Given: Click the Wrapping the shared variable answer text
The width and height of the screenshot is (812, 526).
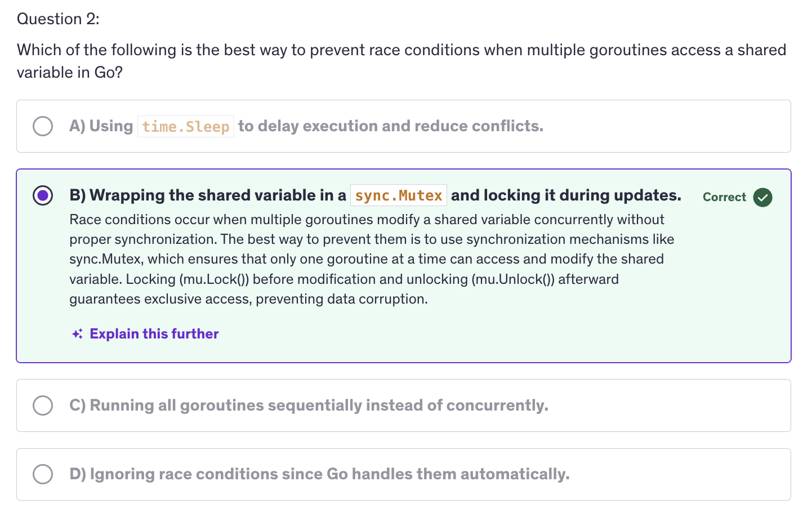Looking at the screenshot, I should (x=208, y=195).
